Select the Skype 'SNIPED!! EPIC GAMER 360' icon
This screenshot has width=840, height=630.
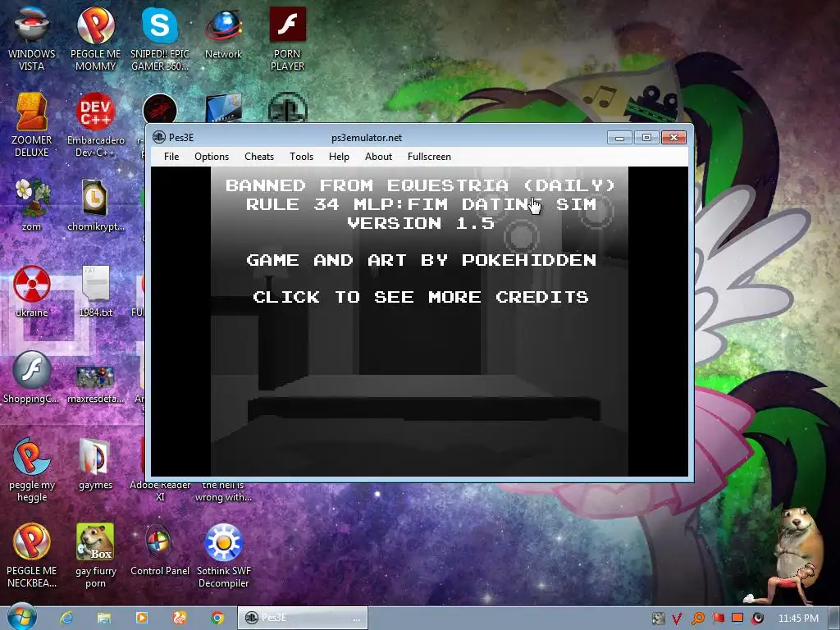pos(160,39)
